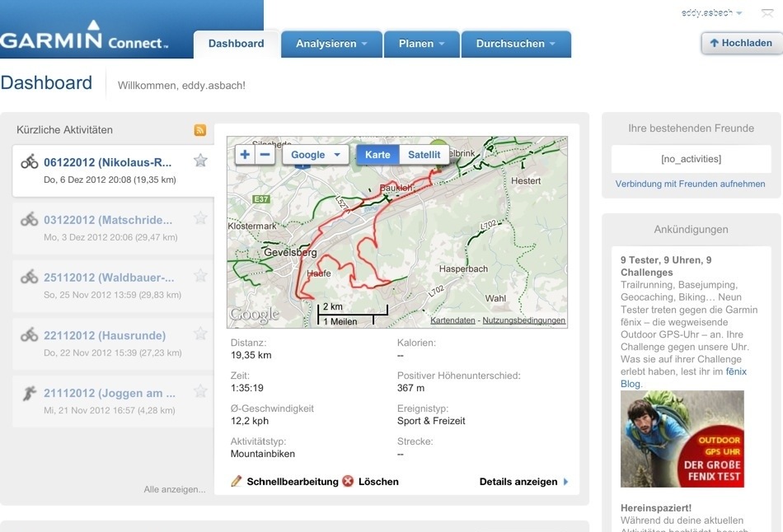Click the Fenix Test advertisement image
The width and height of the screenshot is (783, 532).
(x=682, y=439)
